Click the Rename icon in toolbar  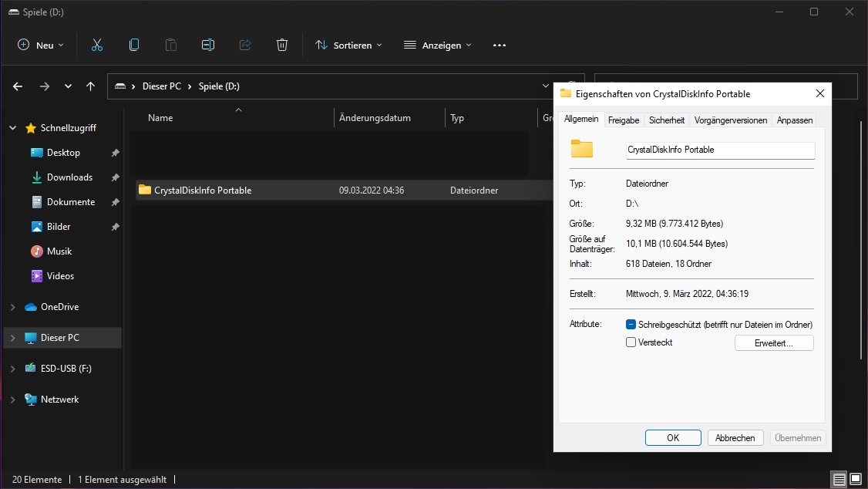click(x=208, y=45)
